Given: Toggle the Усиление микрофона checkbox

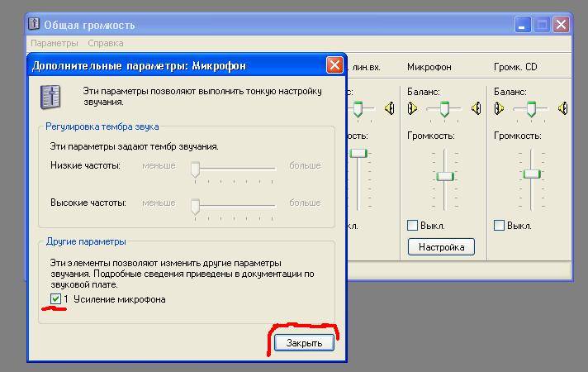Looking at the screenshot, I should click(55, 298).
